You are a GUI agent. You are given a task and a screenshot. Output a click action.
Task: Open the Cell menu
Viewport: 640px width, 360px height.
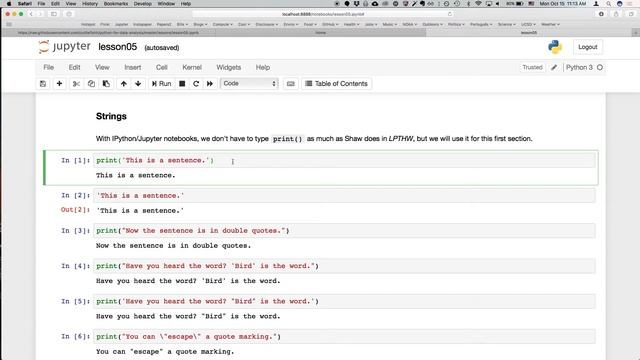coord(162,67)
